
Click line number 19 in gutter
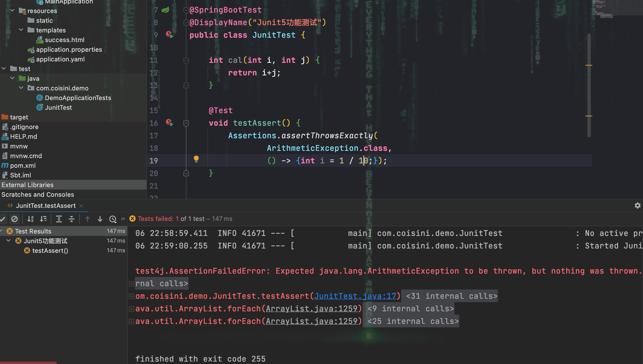click(153, 160)
